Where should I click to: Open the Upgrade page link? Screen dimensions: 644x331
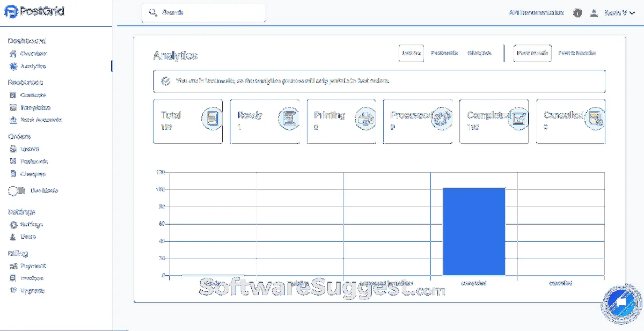coord(33,291)
